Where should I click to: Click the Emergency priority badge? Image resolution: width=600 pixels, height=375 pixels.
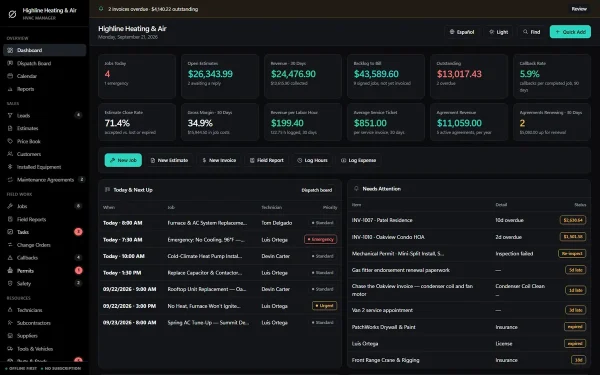coord(321,240)
